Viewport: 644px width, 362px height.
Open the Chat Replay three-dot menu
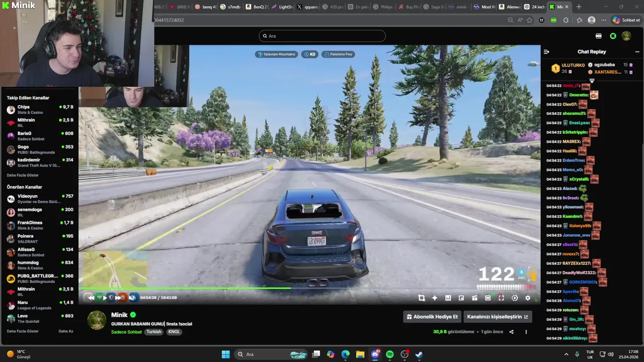(x=637, y=52)
